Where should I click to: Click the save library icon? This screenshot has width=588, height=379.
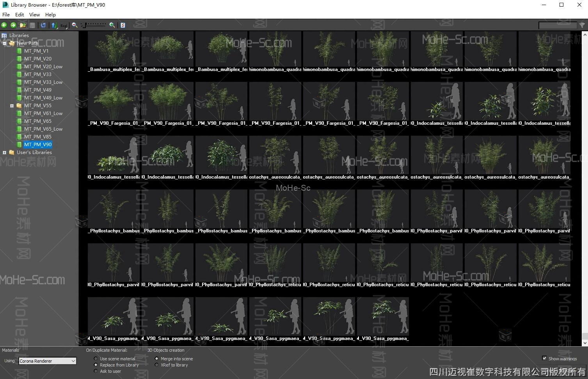[x=33, y=25]
